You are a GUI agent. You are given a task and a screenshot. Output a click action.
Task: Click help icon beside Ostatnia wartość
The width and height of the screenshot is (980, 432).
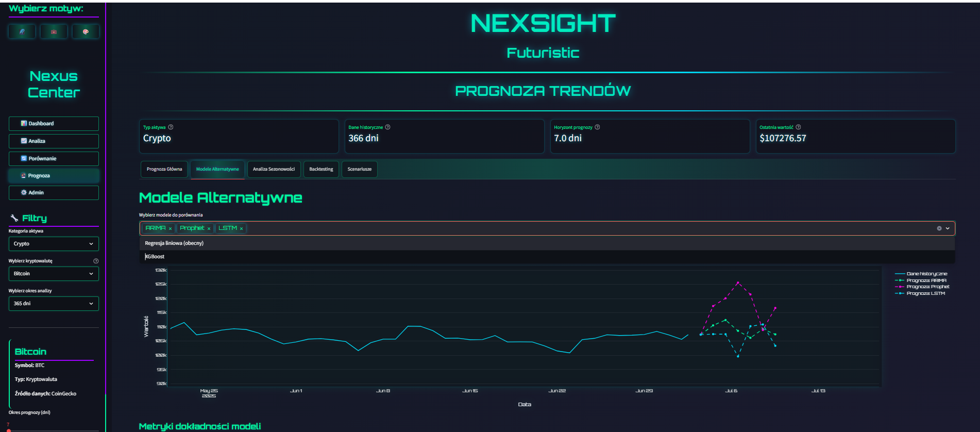click(798, 127)
